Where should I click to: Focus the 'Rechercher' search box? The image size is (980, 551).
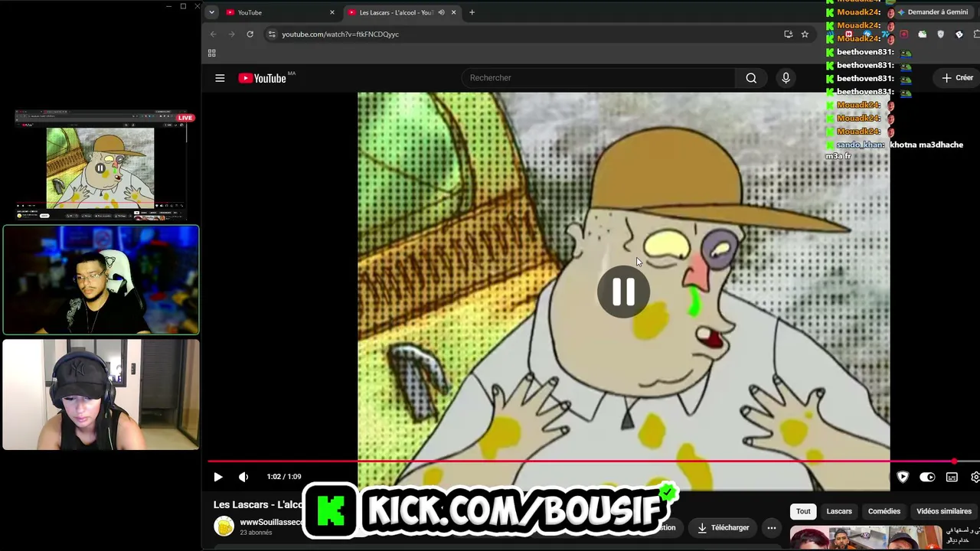pyautogui.click(x=599, y=78)
